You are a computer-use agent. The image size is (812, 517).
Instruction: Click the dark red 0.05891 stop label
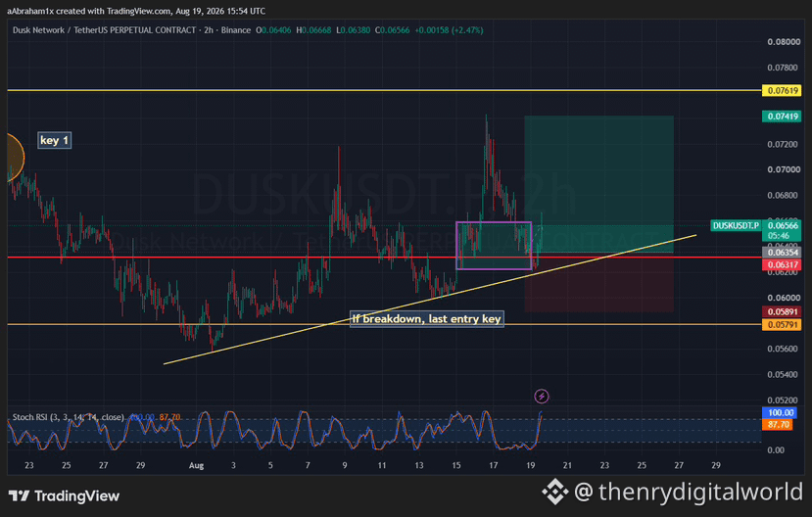click(x=782, y=312)
